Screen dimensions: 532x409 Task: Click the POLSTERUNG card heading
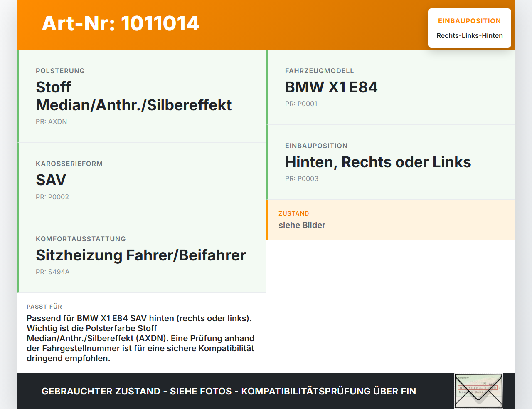coord(60,71)
